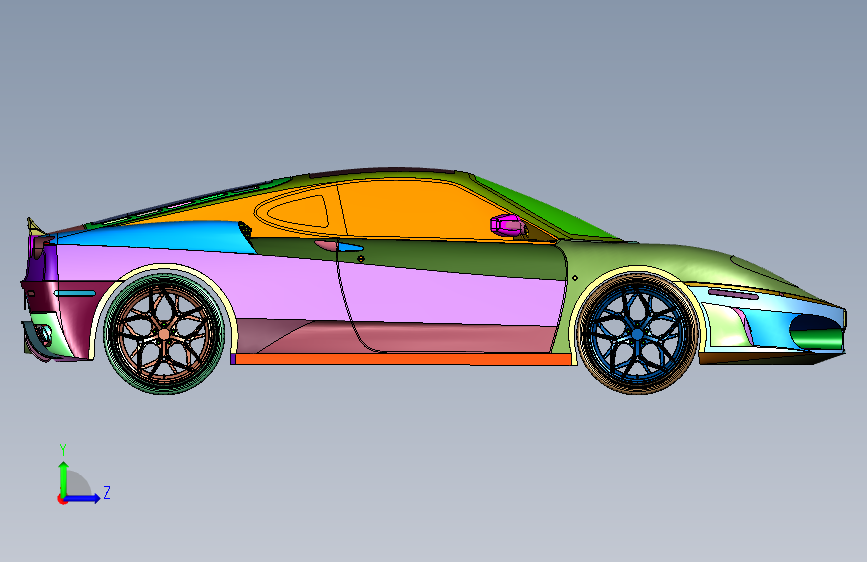The height and width of the screenshot is (562, 867).
Task: Select the blue front wheel rim
Action: tap(637, 334)
